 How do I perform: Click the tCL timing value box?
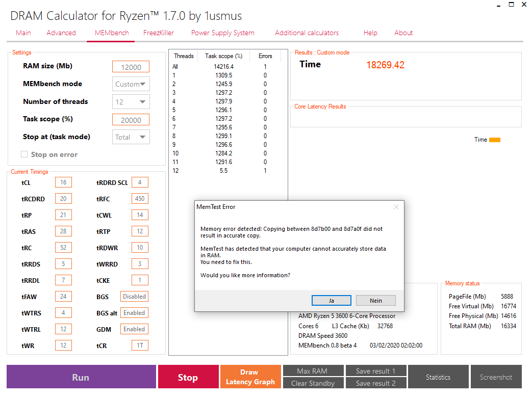pyautogui.click(x=63, y=182)
